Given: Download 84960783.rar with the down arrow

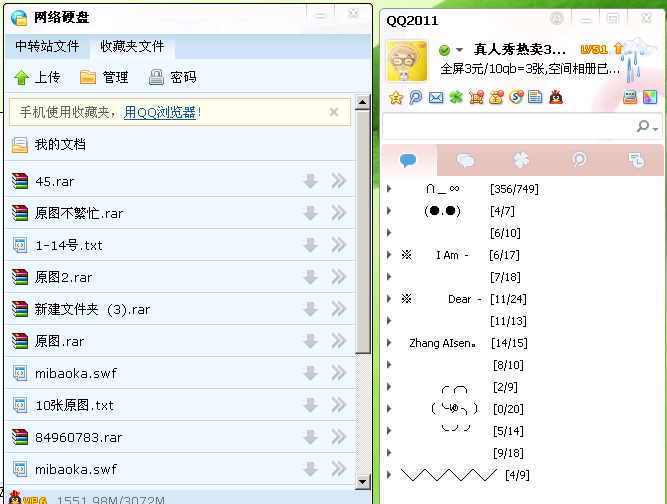Looking at the screenshot, I should 311,437.
